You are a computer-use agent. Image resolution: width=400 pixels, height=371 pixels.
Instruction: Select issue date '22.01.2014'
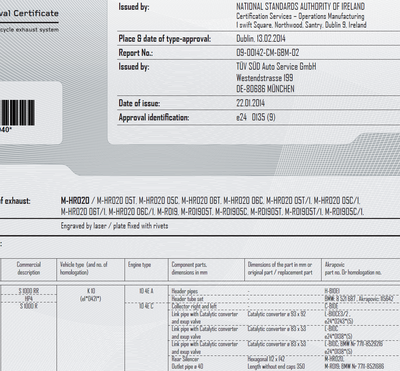(250, 103)
